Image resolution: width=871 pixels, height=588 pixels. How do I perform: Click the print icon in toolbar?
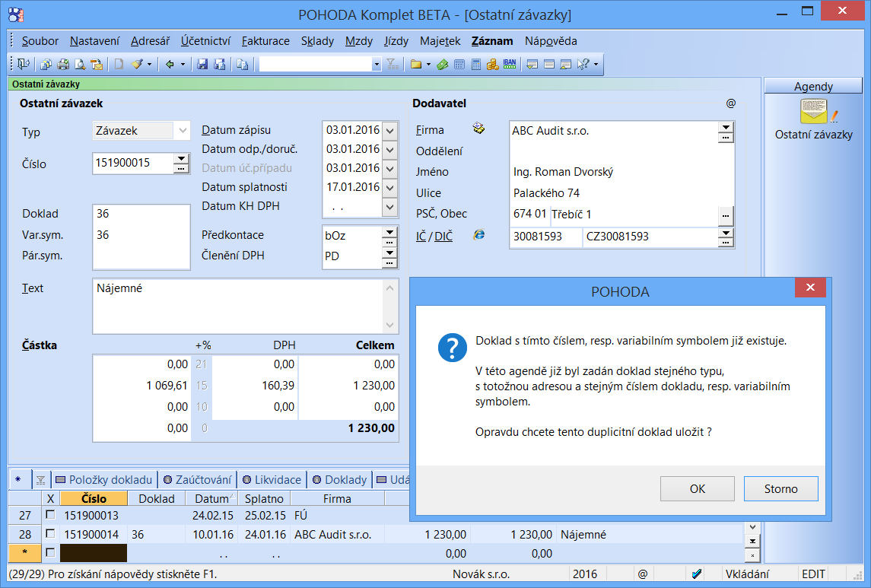point(63,65)
